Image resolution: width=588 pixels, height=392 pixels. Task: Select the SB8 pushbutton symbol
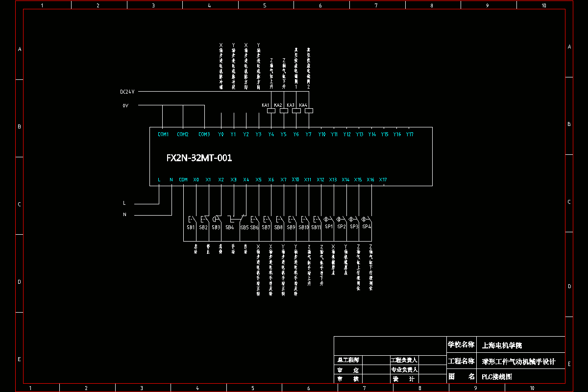point(279,220)
